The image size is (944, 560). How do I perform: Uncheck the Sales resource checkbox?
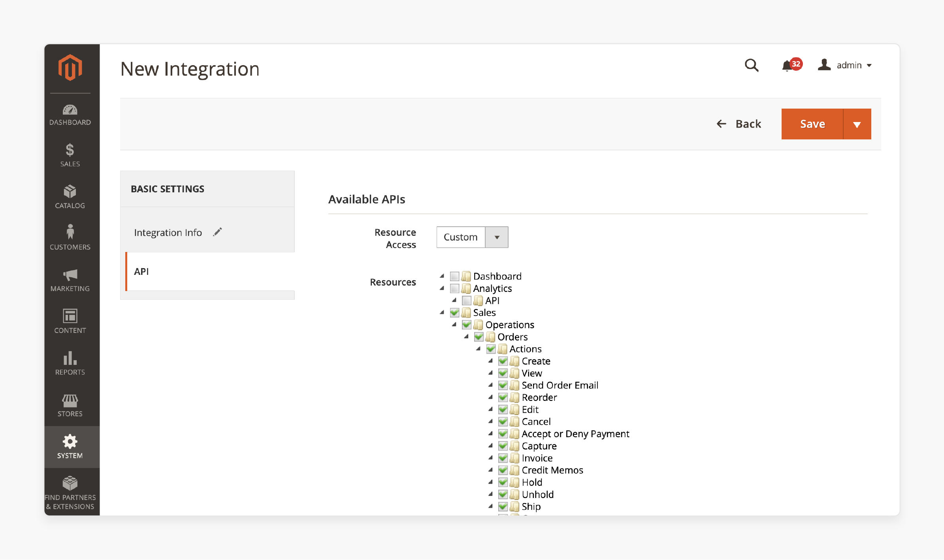pyautogui.click(x=455, y=312)
